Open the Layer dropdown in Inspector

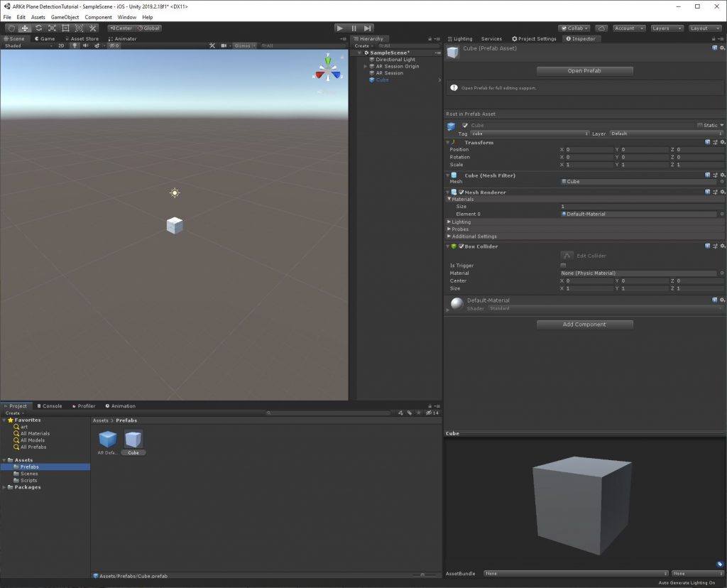pos(666,134)
